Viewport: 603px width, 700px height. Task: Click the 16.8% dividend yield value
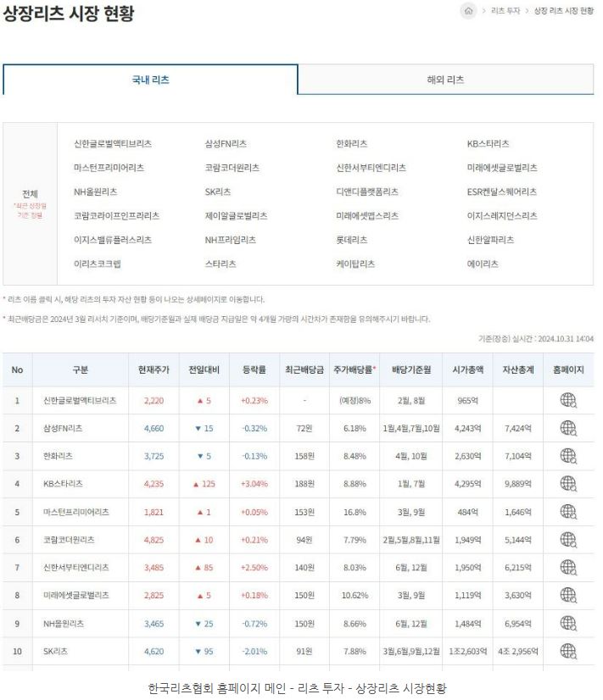pos(355,512)
